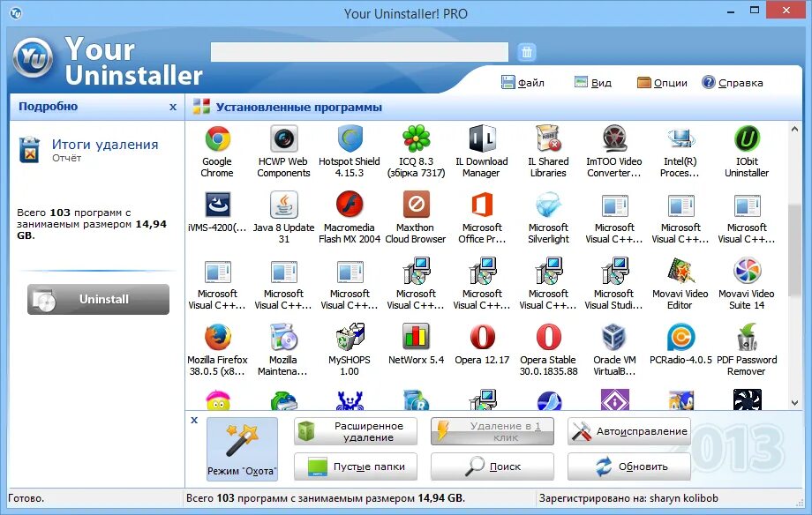Select IL Shared Libraries icon

[x=548, y=138]
